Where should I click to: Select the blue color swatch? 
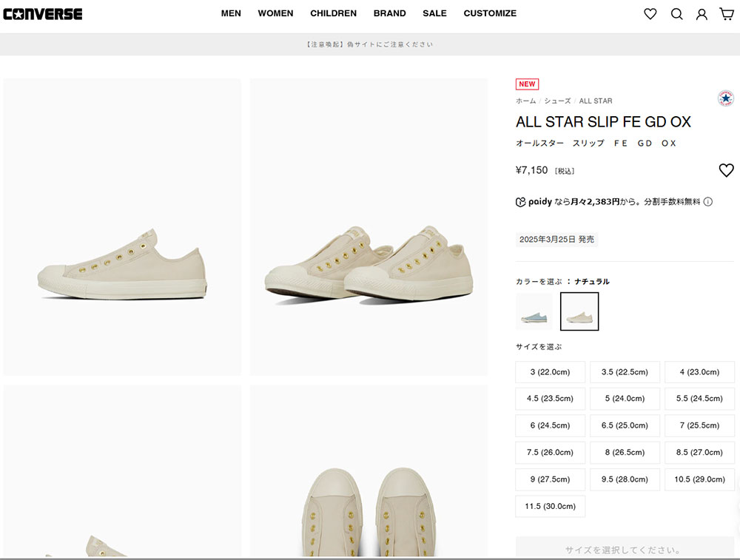534,311
